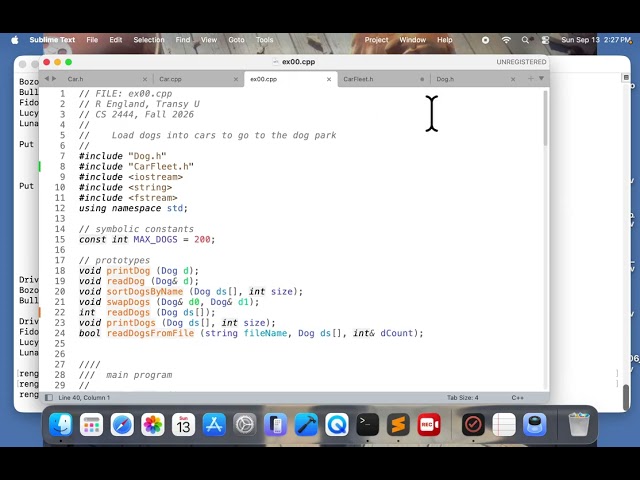Toggle the side bar from status bar
Image resolution: width=640 pixels, height=480 pixels.
(49, 398)
